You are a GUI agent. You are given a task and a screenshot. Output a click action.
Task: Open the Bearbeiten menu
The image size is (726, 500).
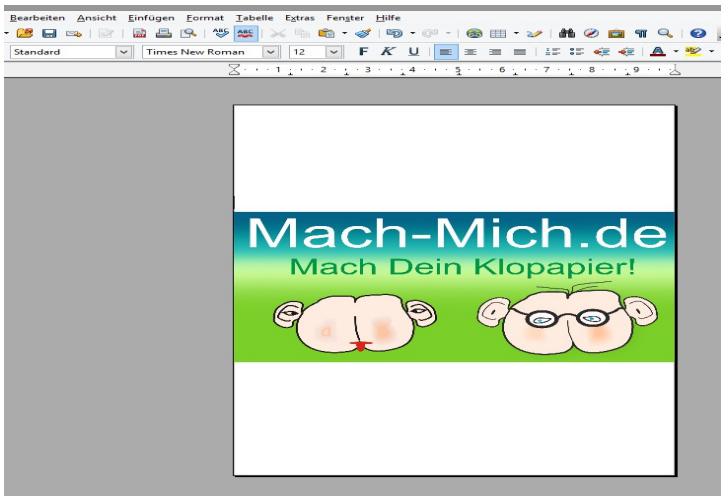coord(38,18)
